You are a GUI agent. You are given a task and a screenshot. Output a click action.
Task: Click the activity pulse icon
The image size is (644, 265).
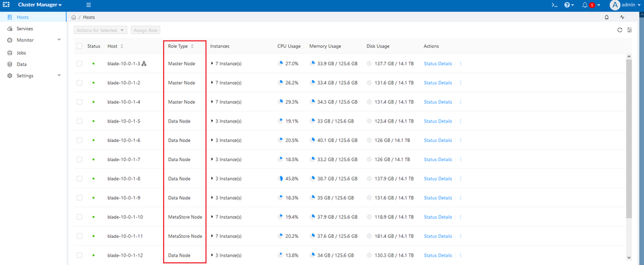[x=622, y=17]
